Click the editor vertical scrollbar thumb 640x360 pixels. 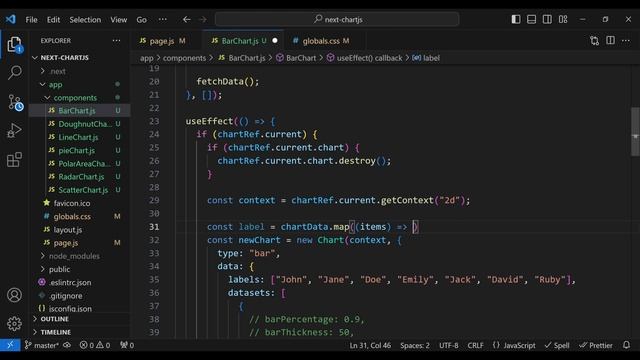tap(635, 131)
